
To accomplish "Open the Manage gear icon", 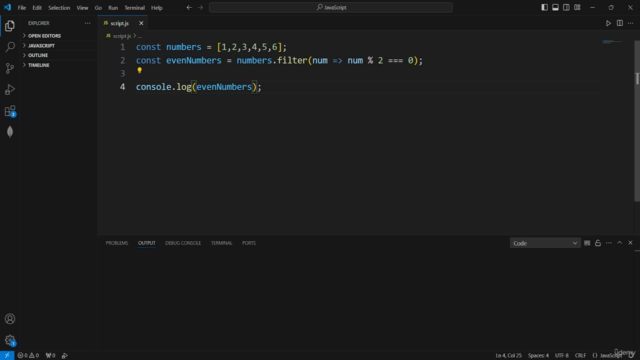I will tap(10, 340).
